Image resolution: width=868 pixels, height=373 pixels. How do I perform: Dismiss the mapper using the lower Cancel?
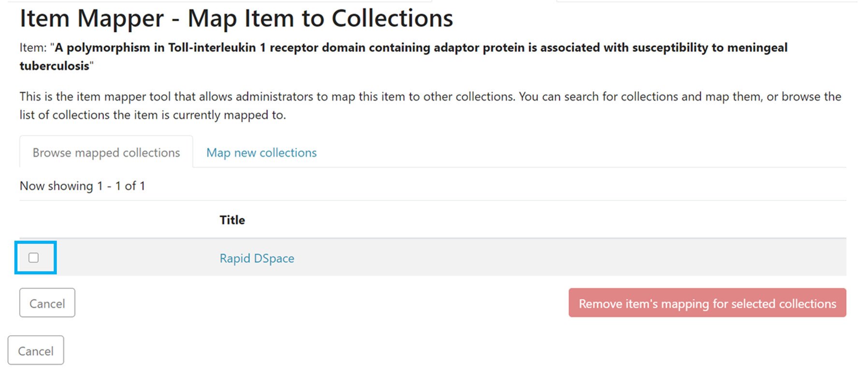pyautogui.click(x=36, y=351)
